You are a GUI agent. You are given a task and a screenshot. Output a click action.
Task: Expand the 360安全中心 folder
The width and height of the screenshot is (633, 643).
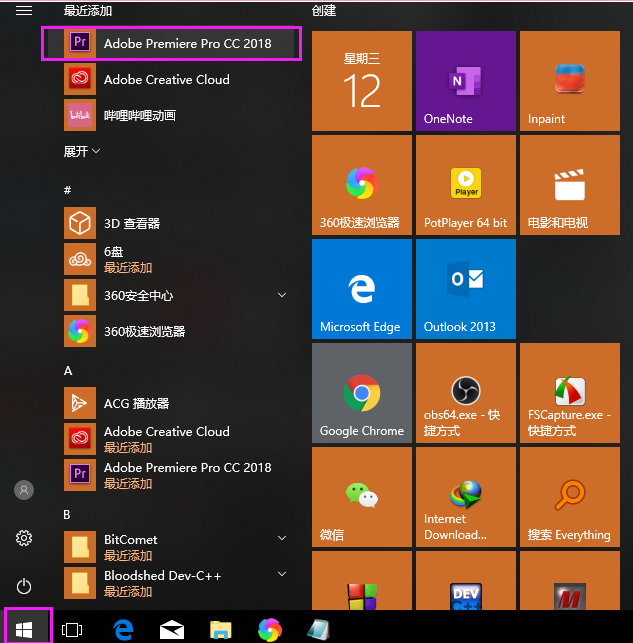click(171, 295)
